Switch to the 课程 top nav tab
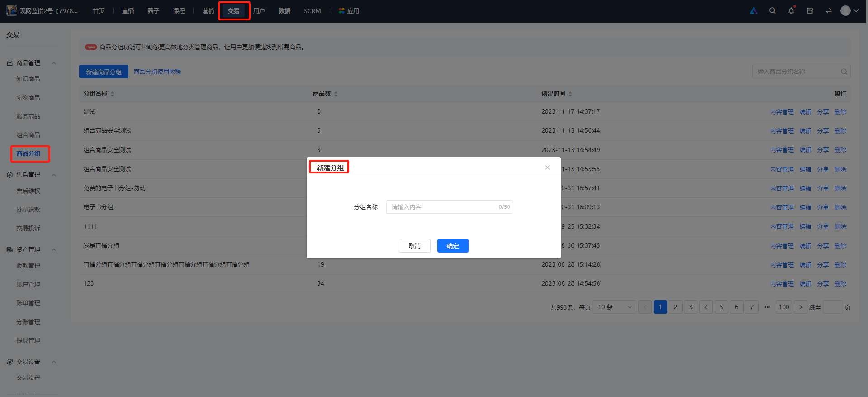Screen dimensions: 868x397 179,11
